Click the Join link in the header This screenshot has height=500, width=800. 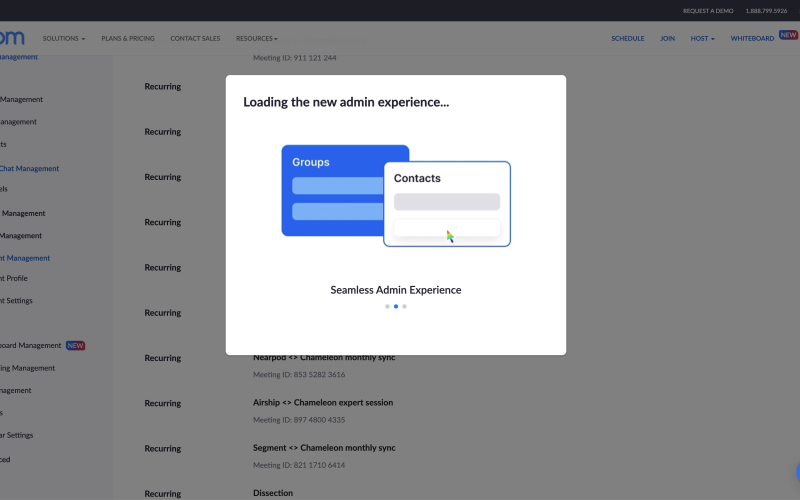click(x=667, y=38)
